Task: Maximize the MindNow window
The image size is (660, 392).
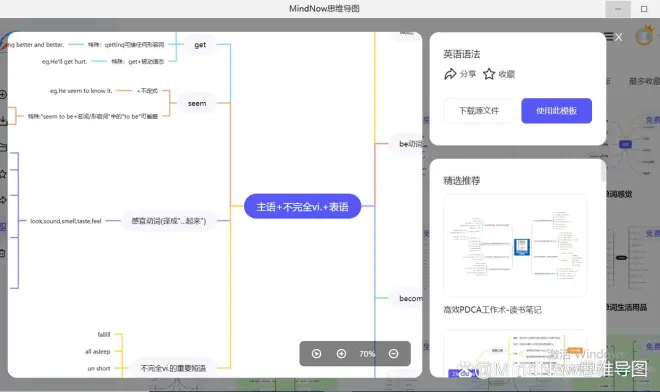Action: click(x=644, y=9)
